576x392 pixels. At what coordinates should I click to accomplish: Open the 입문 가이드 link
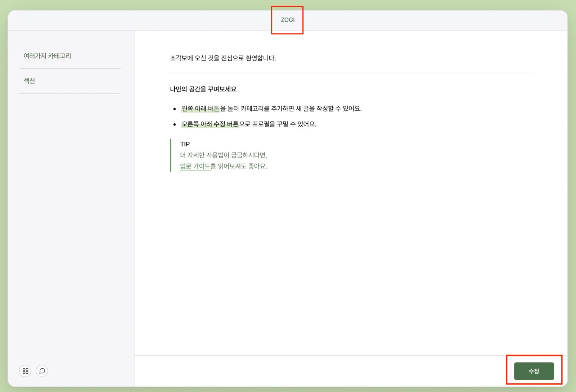tap(195, 166)
